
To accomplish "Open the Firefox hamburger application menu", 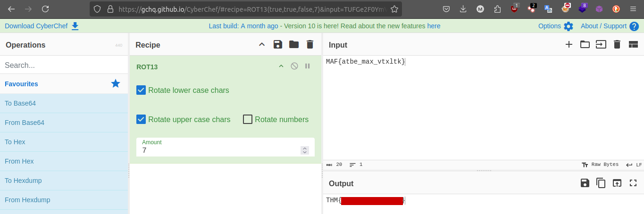I will coord(633,9).
